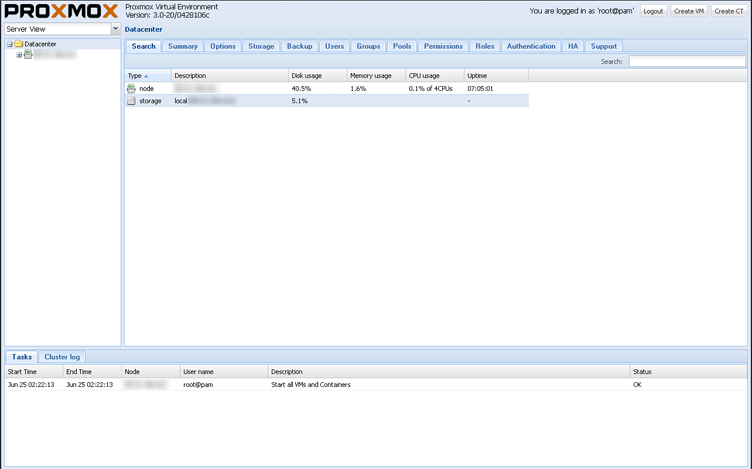This screenshot has height=469, width=752.
Task: Click the 40.5% disk usage value
Action: 301,89
